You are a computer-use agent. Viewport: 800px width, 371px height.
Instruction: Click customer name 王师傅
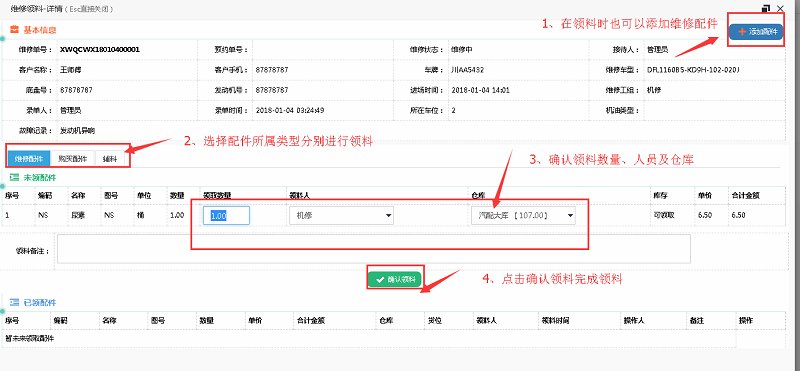coord(70,69)
